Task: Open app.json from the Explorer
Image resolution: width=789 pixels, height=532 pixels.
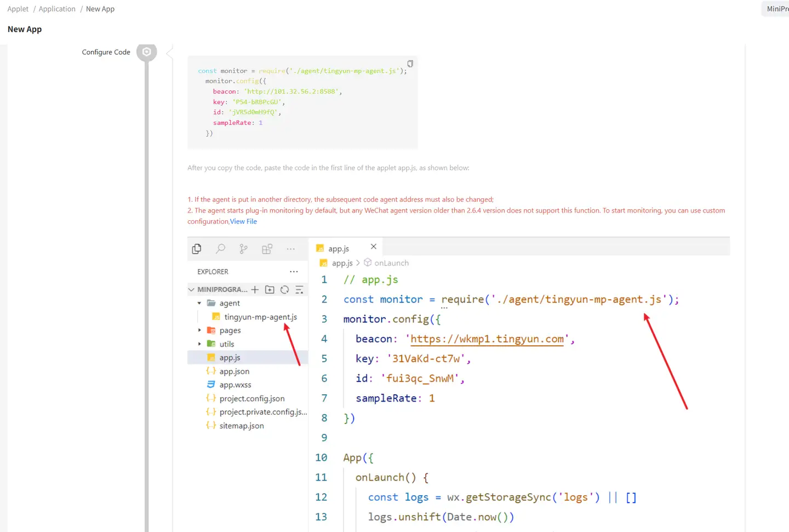Action: pos(234,371)
